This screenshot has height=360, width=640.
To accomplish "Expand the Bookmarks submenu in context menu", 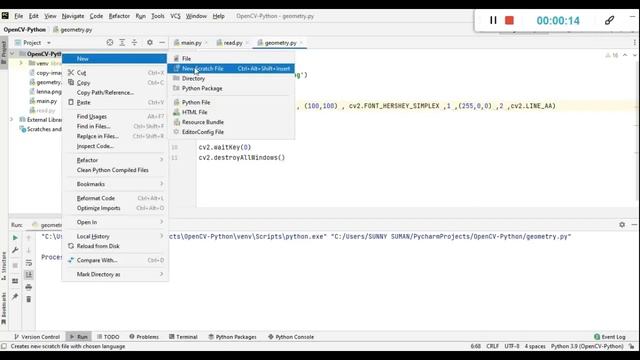I will pyautogui.click(x=115, y=184).
